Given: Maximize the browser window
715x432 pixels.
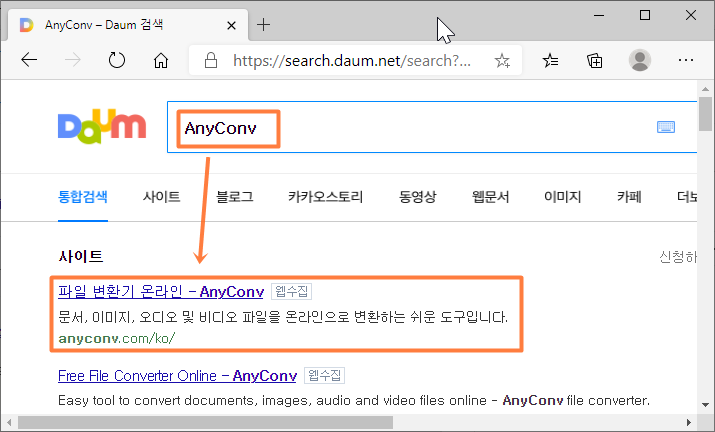Looking at the screenshot, I should (x=645, y=16).
